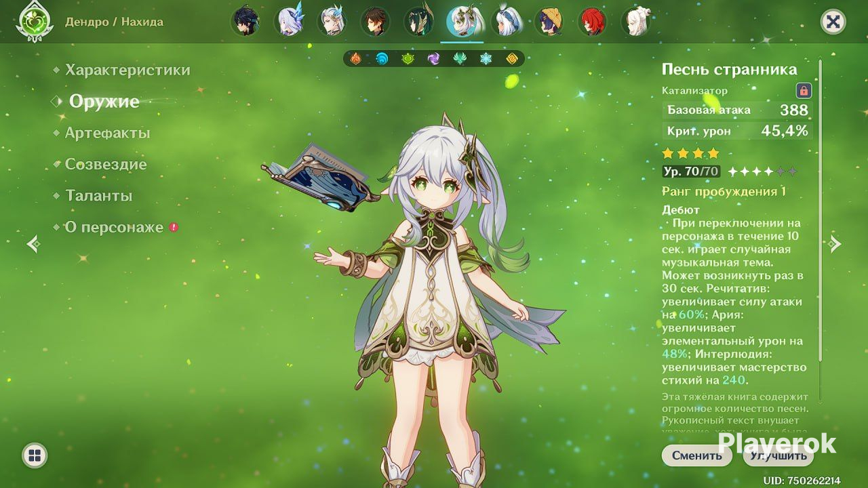Image resolution: width=868 pixels, height=488 pixels.
Task: Open the Артефакты section
Action: (x=108, y=133)
